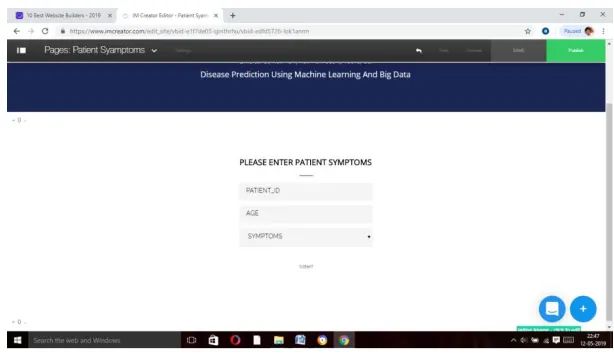Image resolution: width=614 pixels, height=360 pixels.
Task: Click the AGE input field
Action: tap(306, 214)
